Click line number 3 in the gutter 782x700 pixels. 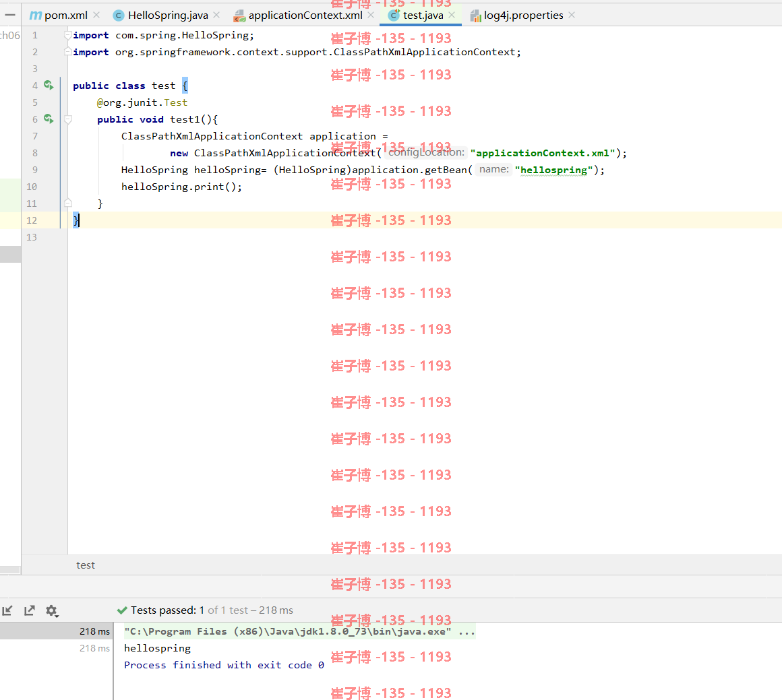click(x=35, y=69)
